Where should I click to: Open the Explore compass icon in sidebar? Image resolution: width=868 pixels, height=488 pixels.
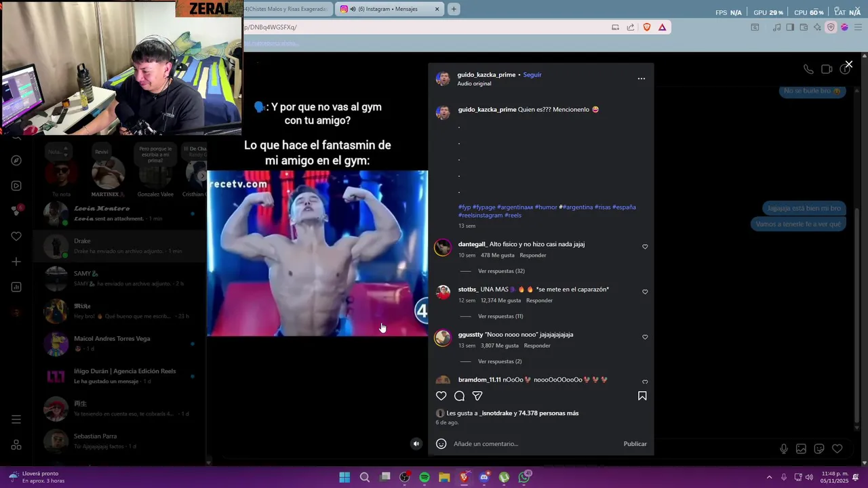(16, 161)
